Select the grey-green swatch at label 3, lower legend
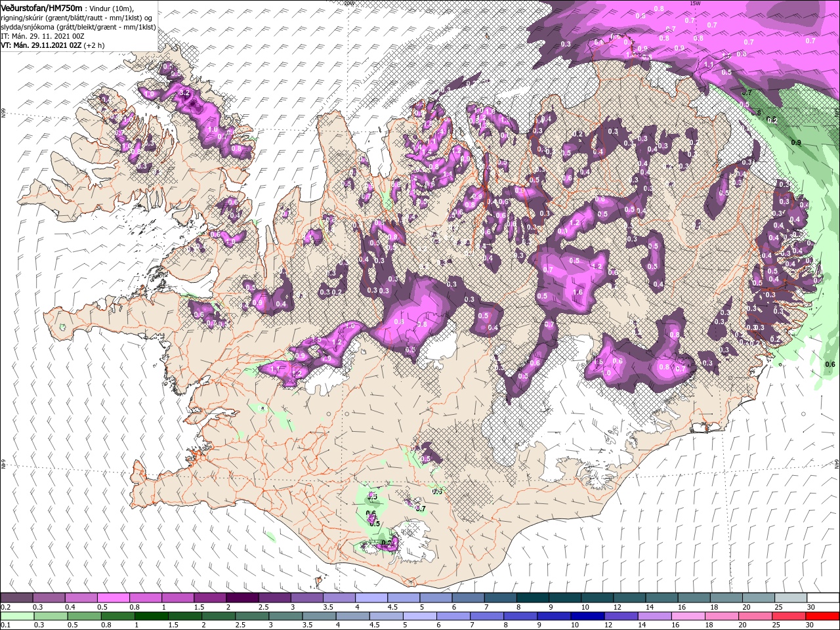Screen dimensions: 840x630 tap(285, 616)
